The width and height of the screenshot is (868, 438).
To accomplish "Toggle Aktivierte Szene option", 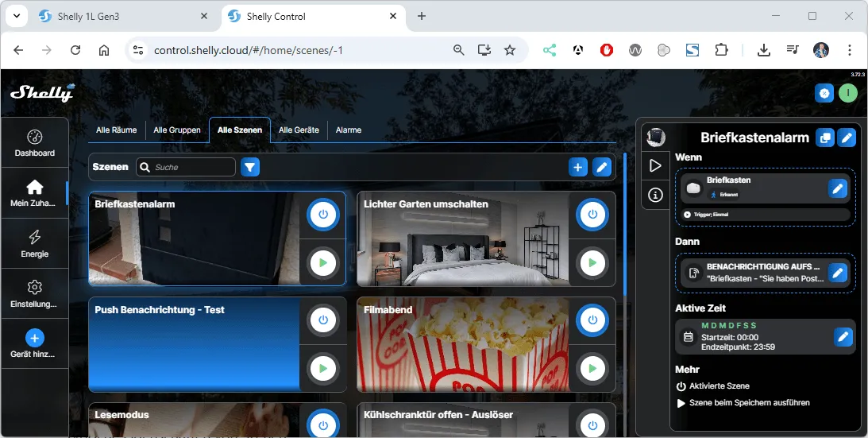I will 713,386.
